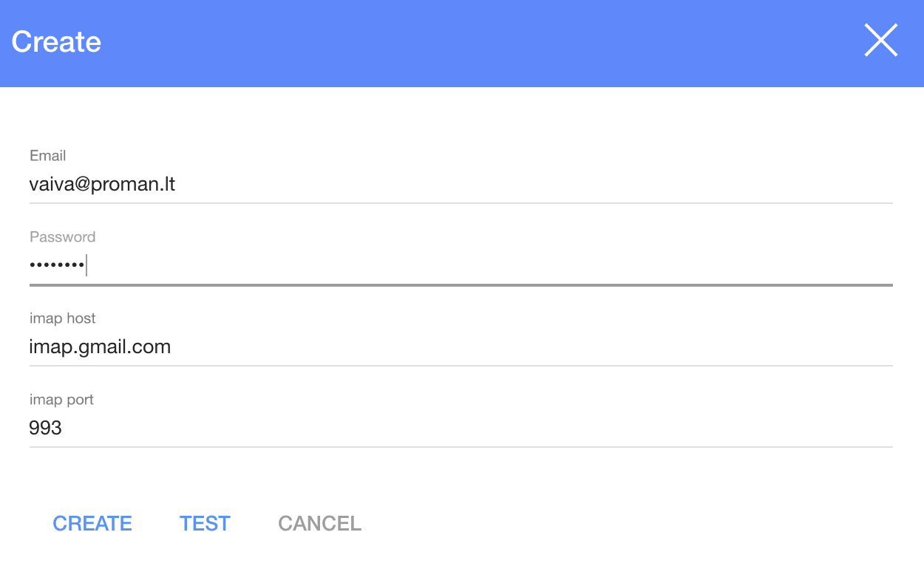The height and width of the screenshot is (566, 924).
Task: Close the Create dialog using X icon
Action: coord(880,41)
